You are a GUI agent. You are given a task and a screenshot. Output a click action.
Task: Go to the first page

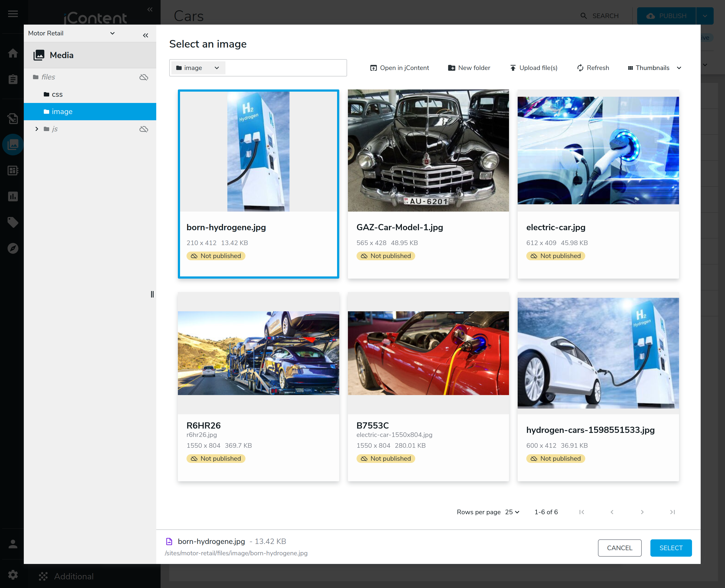click(581, 512)
